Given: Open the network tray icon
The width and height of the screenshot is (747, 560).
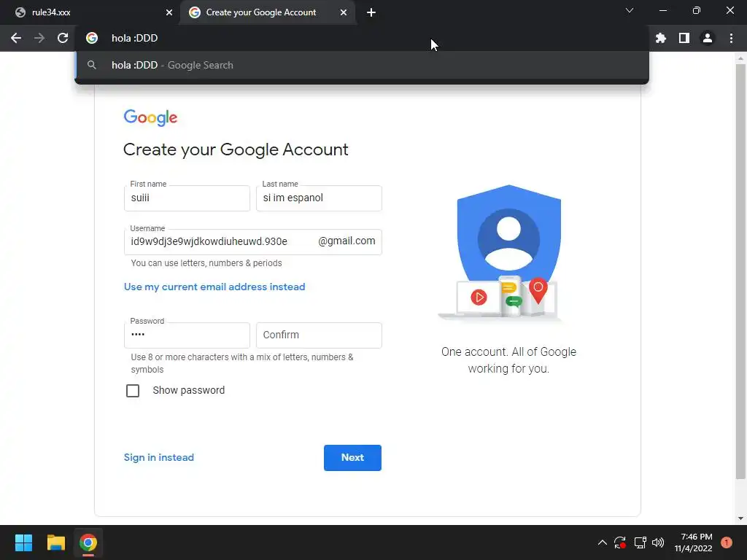Looking at the screenshot, I should (x=640, y=542).
